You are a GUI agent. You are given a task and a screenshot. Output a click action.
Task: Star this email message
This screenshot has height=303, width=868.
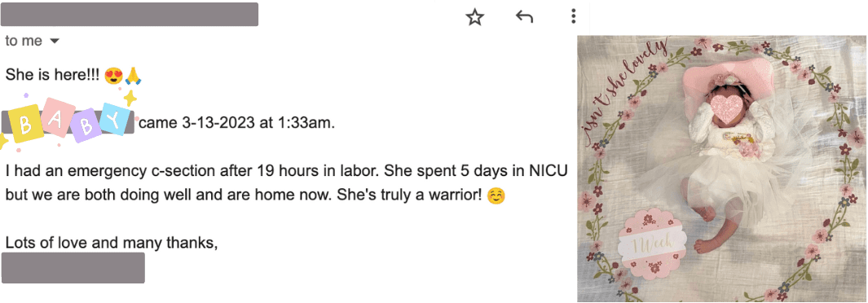474,17
